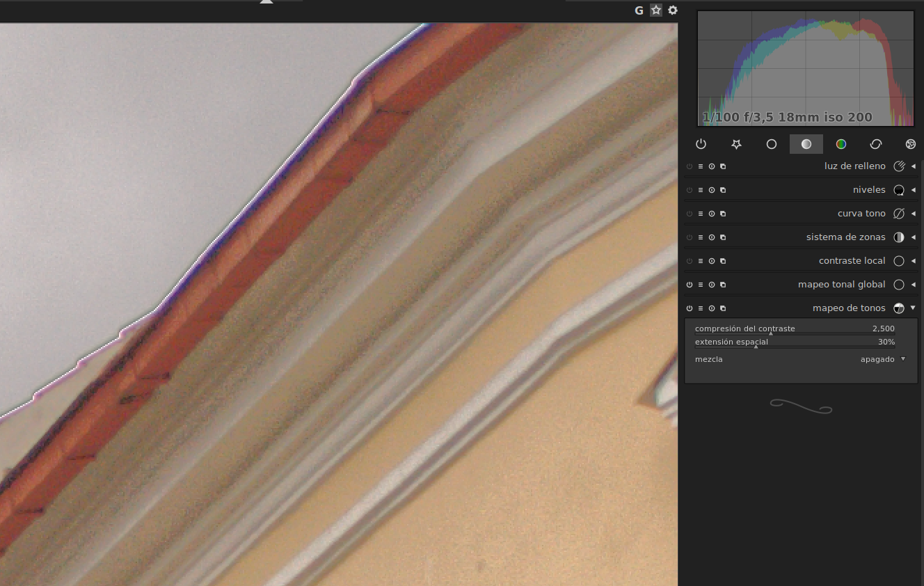
Task: Reset parameters of niveles module
Action: point(712,190)
